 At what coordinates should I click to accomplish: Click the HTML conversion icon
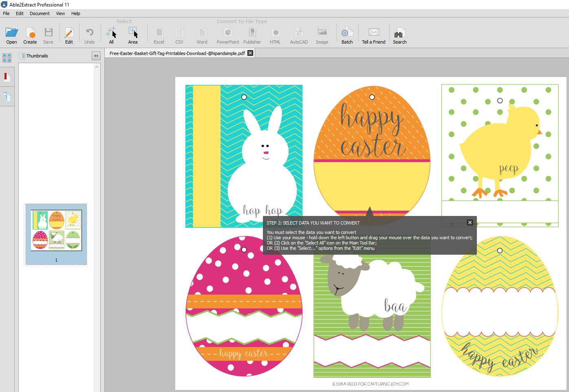coord(275,35)
